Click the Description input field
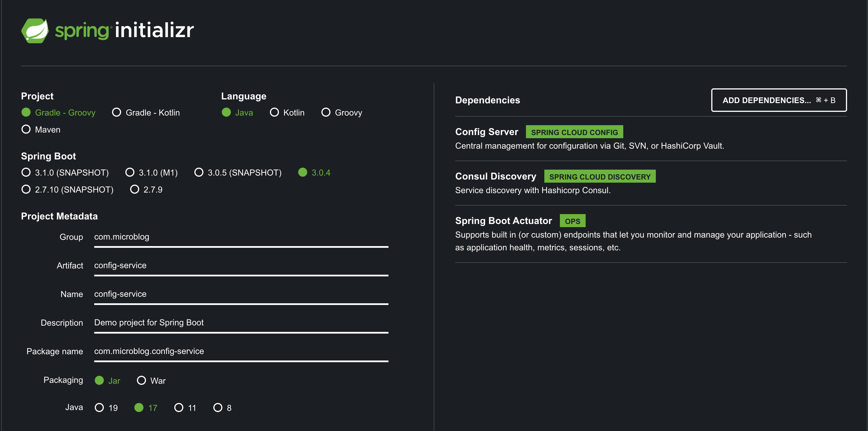The image size is (868, 431). pos(241,323)
